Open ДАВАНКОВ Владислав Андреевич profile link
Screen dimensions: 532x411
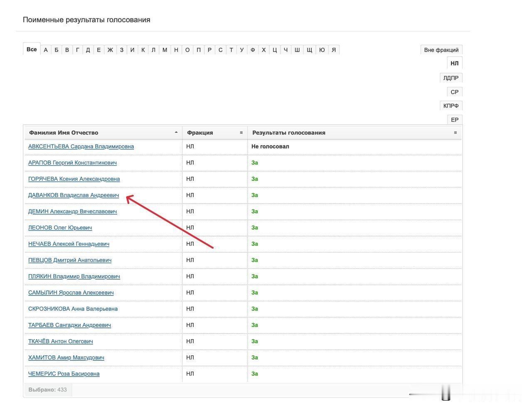click(x=74, y=195)
